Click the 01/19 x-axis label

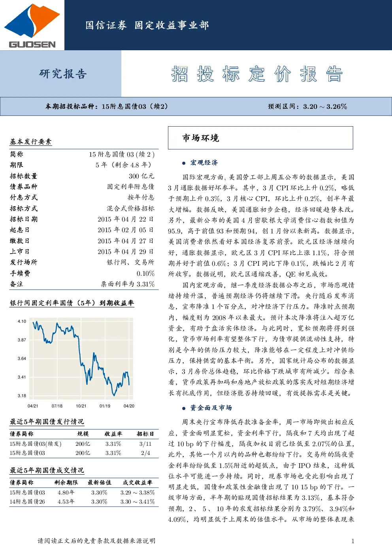(105, 406)
